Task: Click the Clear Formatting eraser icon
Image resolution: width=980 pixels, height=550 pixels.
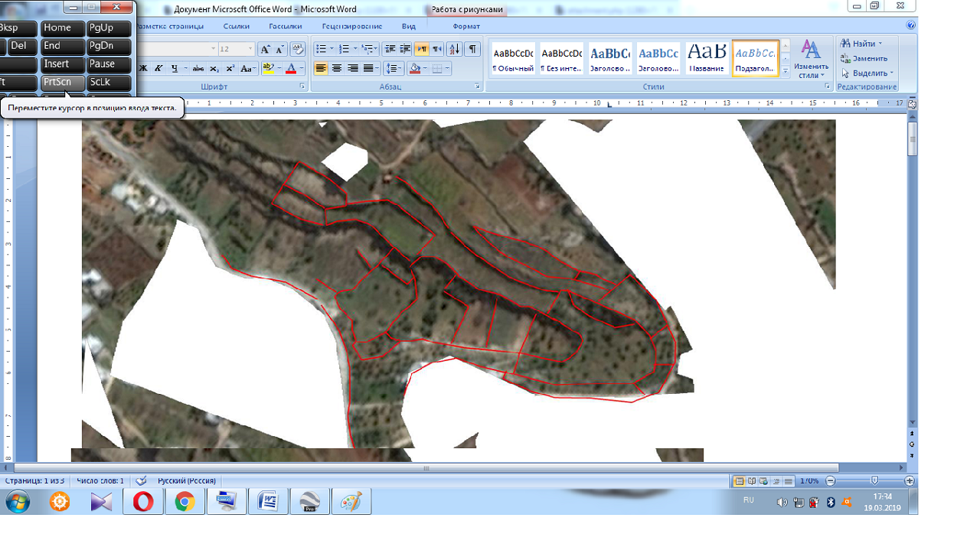Action: pyautogui.click(x=297, y=49)
